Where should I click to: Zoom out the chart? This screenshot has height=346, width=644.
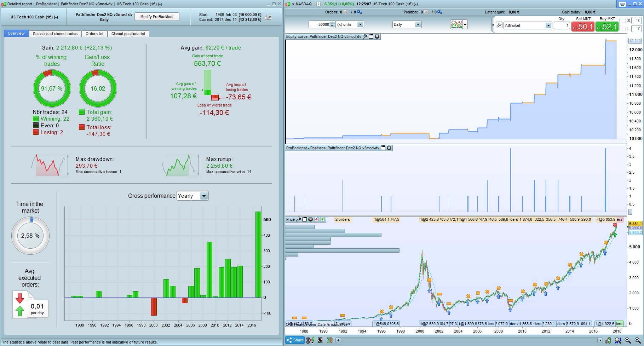click(x=628, y=340)
